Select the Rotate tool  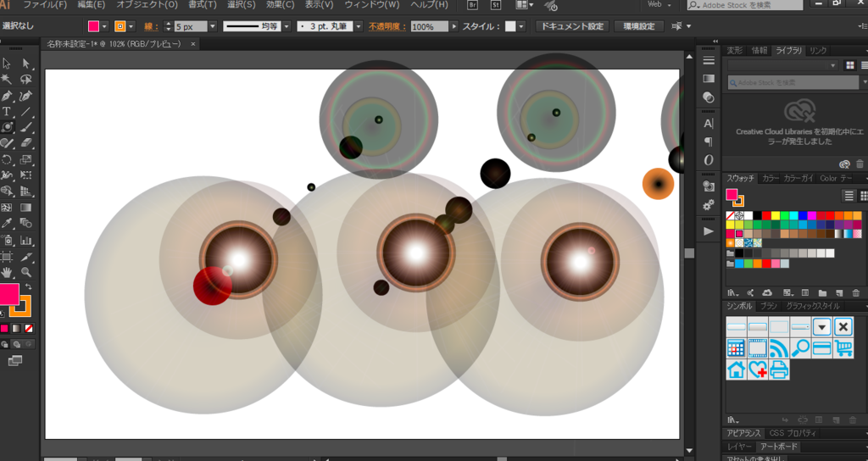(7, 159)
